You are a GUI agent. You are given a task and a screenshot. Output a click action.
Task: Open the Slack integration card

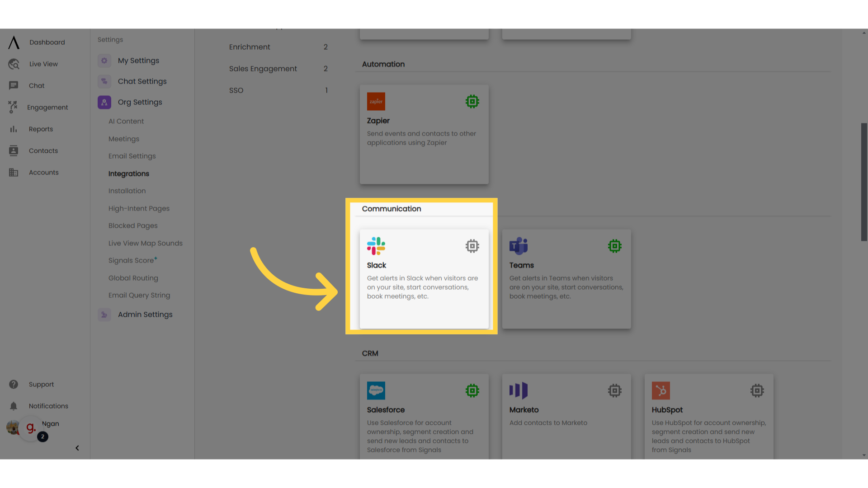pos(424,279)
